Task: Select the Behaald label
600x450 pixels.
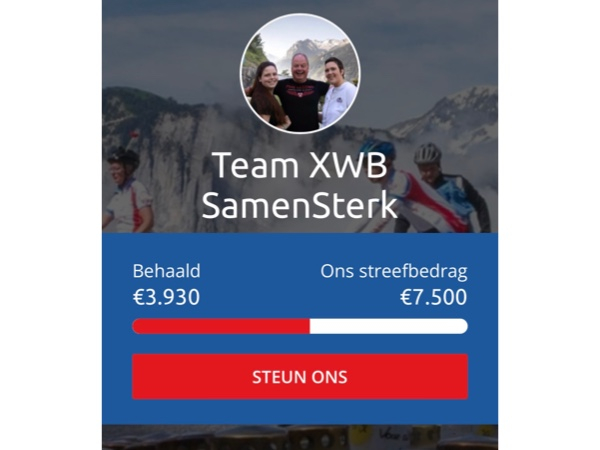Action: [x=166, y=271]
